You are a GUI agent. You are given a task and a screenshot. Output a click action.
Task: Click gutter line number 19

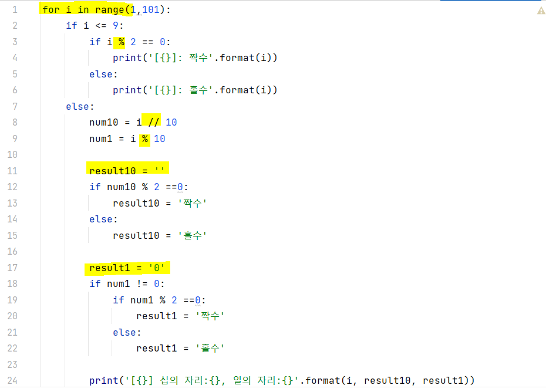pyautogui.click(x=12, y=300)
